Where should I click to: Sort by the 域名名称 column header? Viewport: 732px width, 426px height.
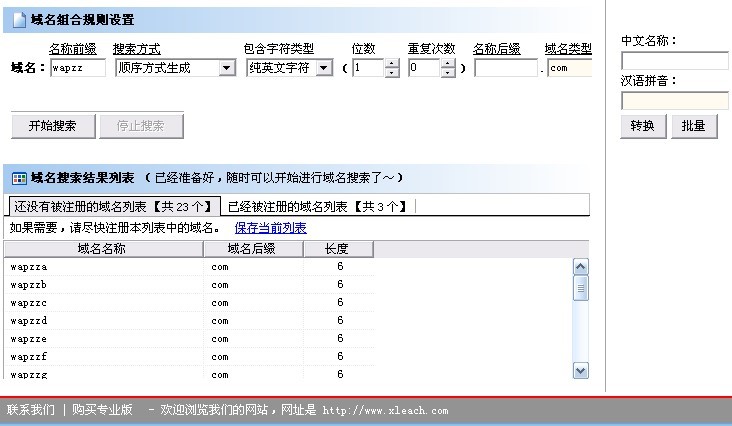click(101, 249)
